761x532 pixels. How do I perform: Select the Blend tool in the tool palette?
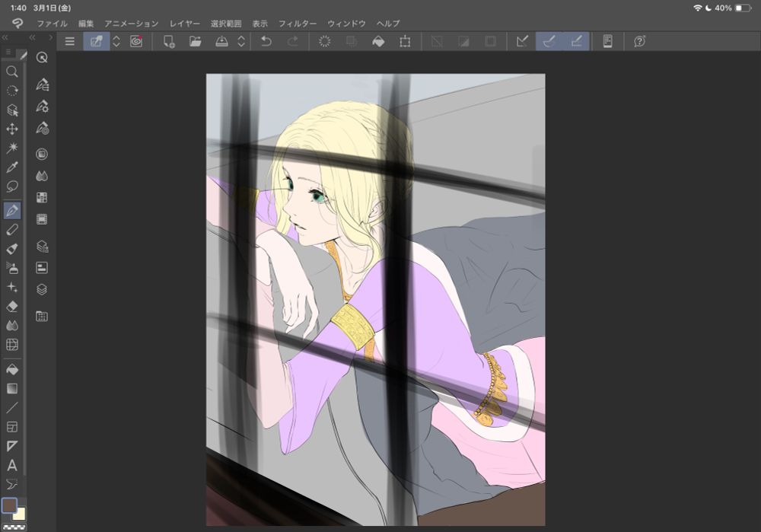(x=12, y=325)
